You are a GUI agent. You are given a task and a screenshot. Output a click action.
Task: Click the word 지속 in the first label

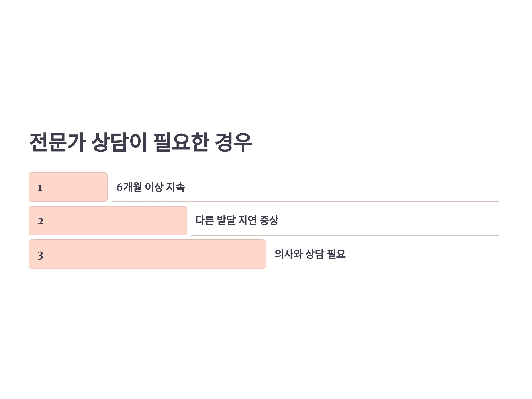click(x=176, y=187)
